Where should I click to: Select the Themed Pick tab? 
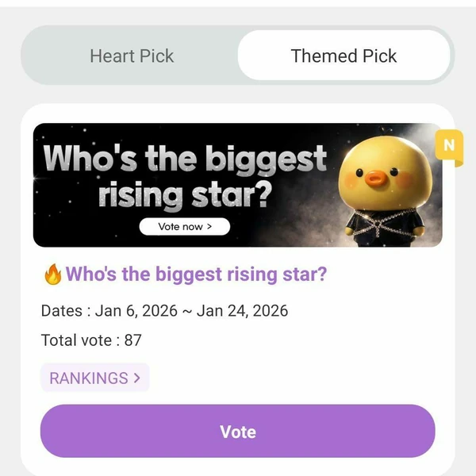tap(344, 56)
